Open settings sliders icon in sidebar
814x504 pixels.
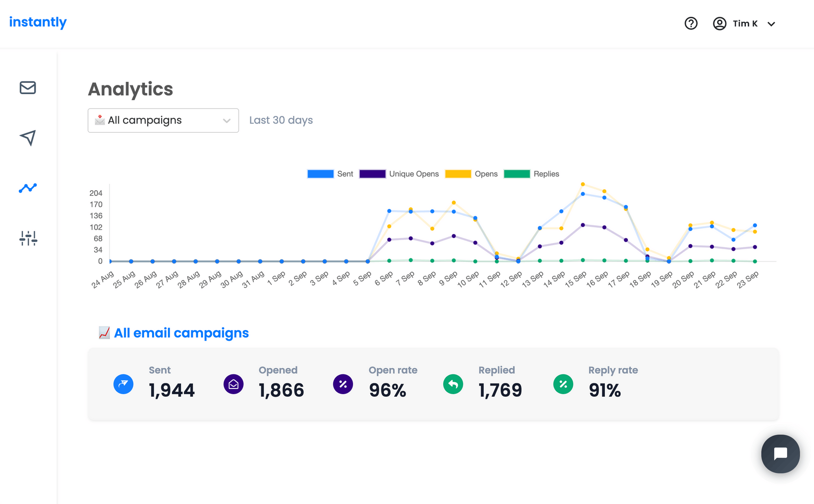28,238
